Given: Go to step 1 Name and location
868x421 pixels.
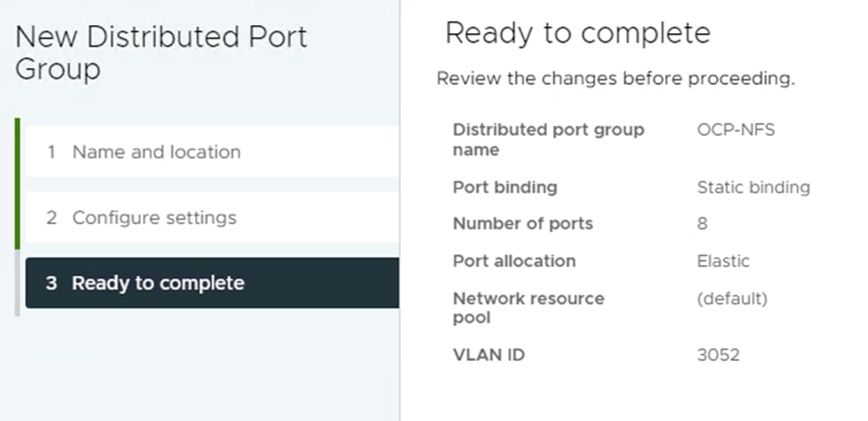Looking at the screenshot, I should click(x=212, y=152).
